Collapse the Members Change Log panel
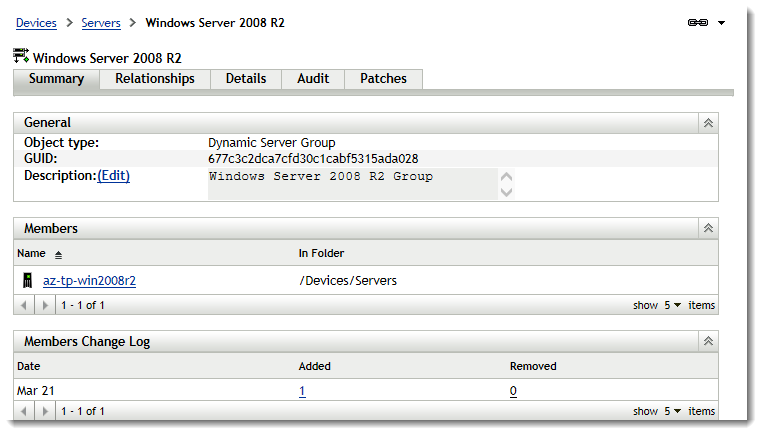Viewport: 762px width, 435px height. (708, 342)
